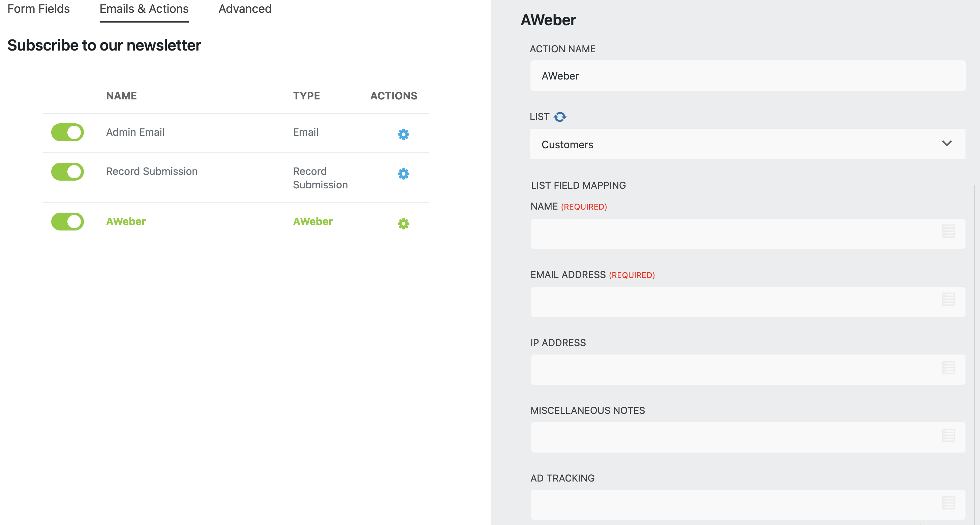Select the AWeber row name link
This screenshot has width=980, height=525.
pos(126,221)
